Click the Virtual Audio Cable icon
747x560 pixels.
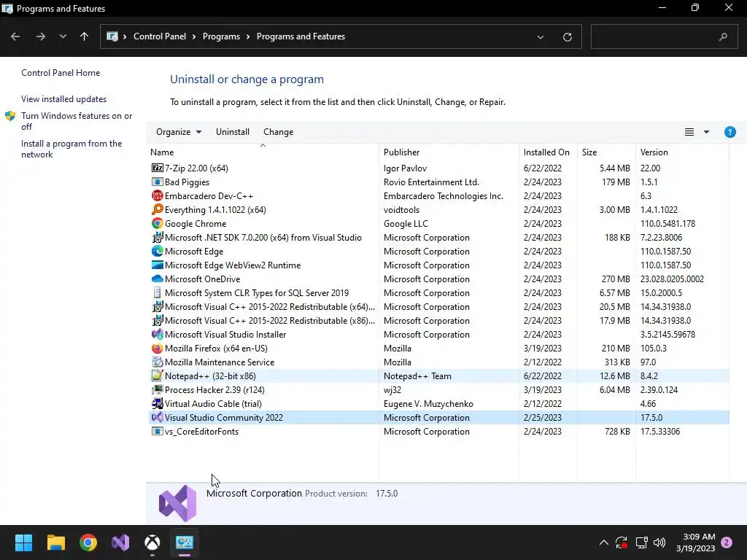[x=157, y=403]
